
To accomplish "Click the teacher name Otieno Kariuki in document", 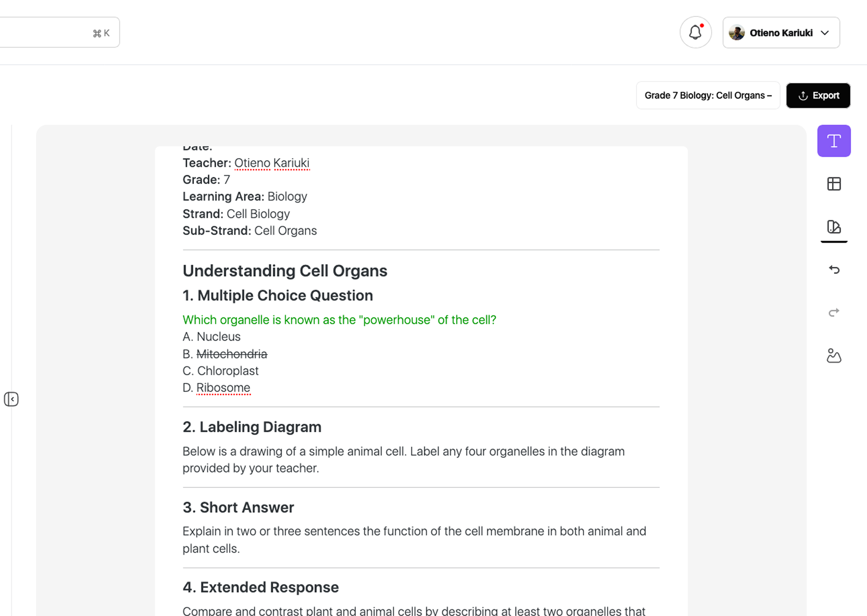I will (271, 163).
